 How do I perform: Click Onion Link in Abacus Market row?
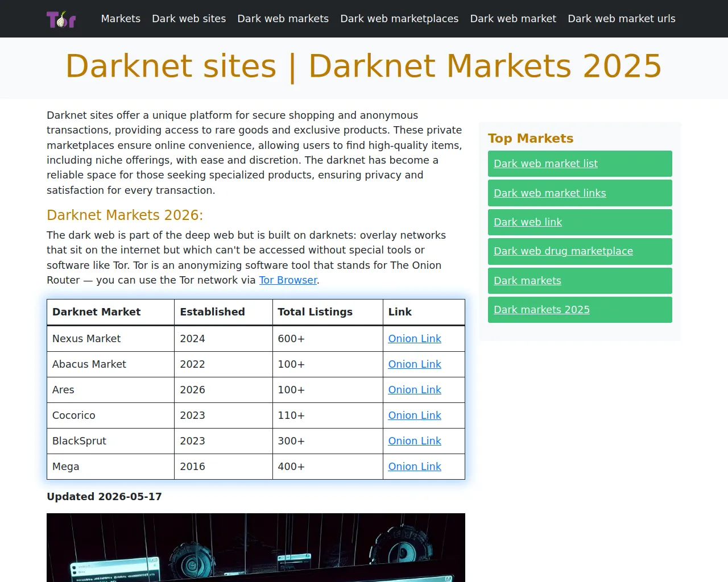click(x=415, y=364)
